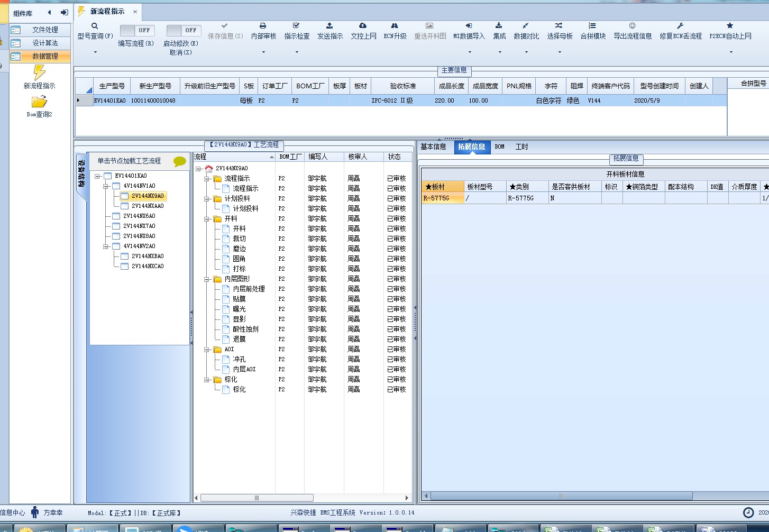The height and width of the screenshot is (532, 769).
Task: Close the 新流程指示 tab
Action: pos(135,11)
